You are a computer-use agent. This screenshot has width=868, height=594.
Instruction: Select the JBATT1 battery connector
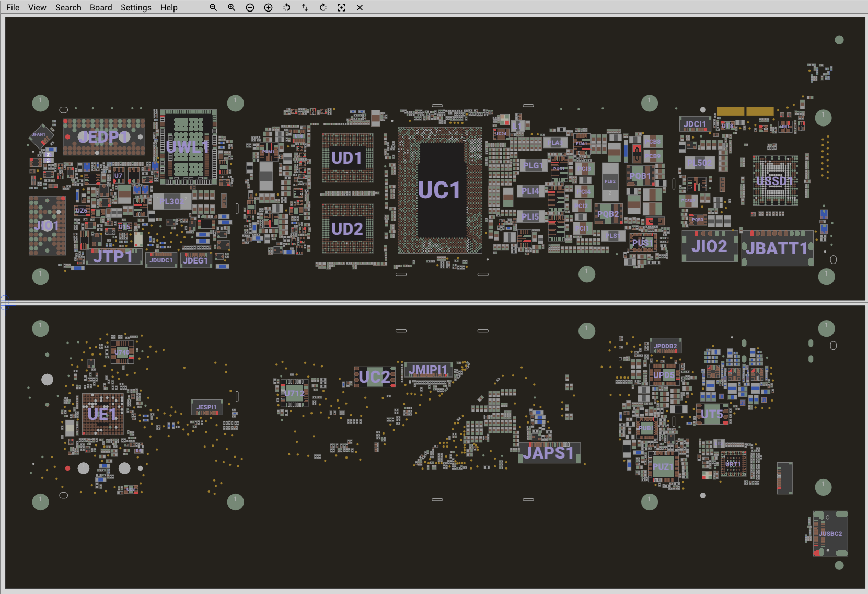pos(777,248)
